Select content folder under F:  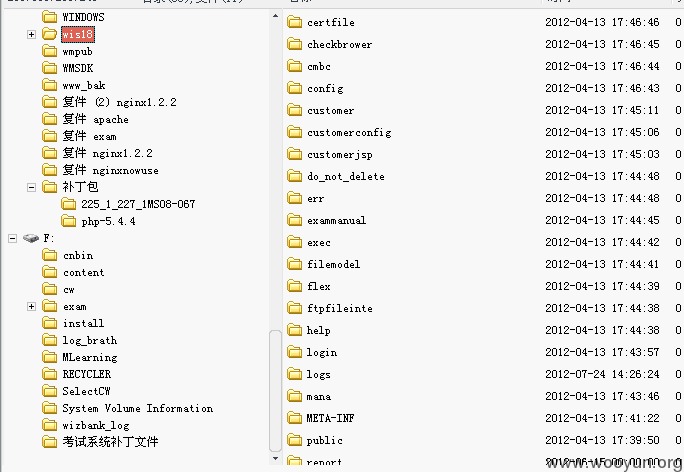tap(84, 272)
